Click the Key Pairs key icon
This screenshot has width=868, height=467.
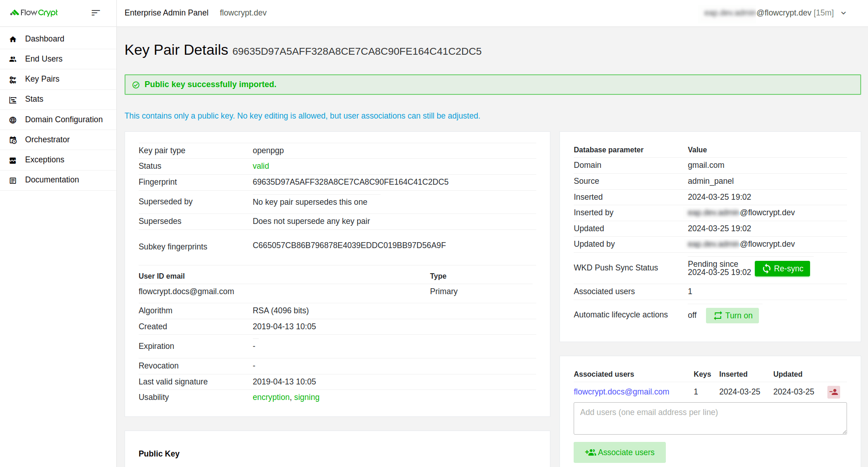pos(13,79)
